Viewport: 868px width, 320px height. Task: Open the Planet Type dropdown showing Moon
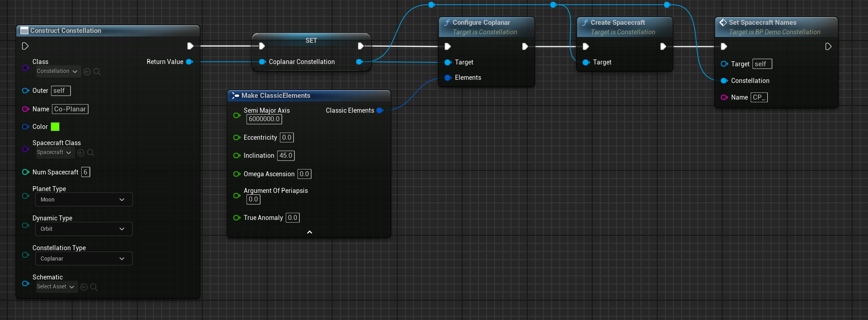(84, 200)
